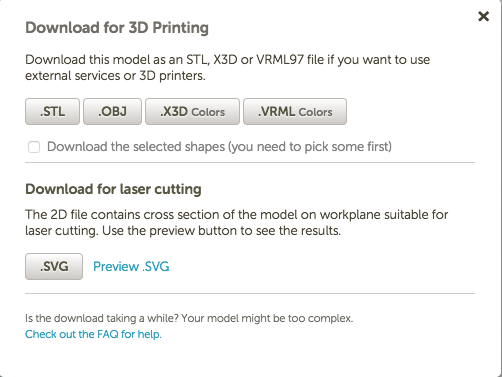Select the X3D format with colors
This screenshot has height=377, width=502.
click(x=192, y=111)
